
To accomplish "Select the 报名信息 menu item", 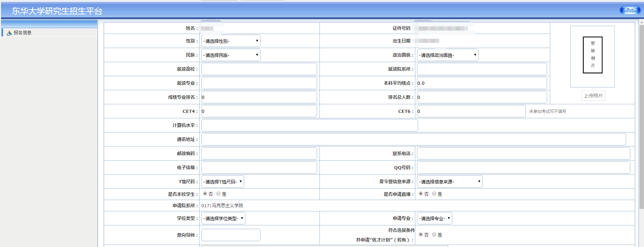I will (23, 33).
